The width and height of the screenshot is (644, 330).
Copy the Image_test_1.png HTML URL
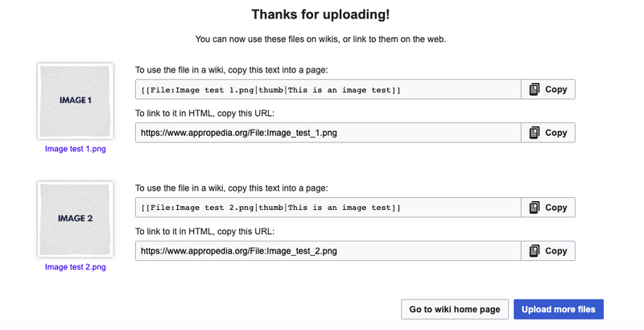coord(548,133)
